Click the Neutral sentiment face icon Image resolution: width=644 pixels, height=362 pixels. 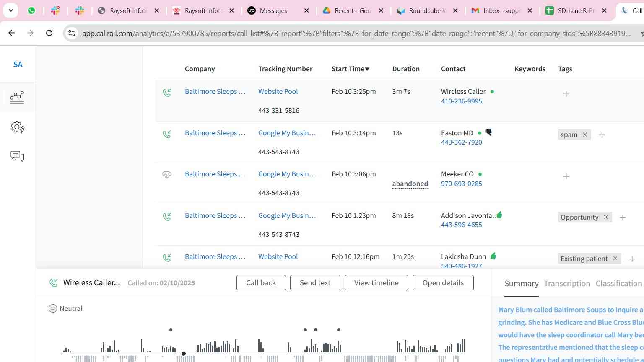pos(53,308)
